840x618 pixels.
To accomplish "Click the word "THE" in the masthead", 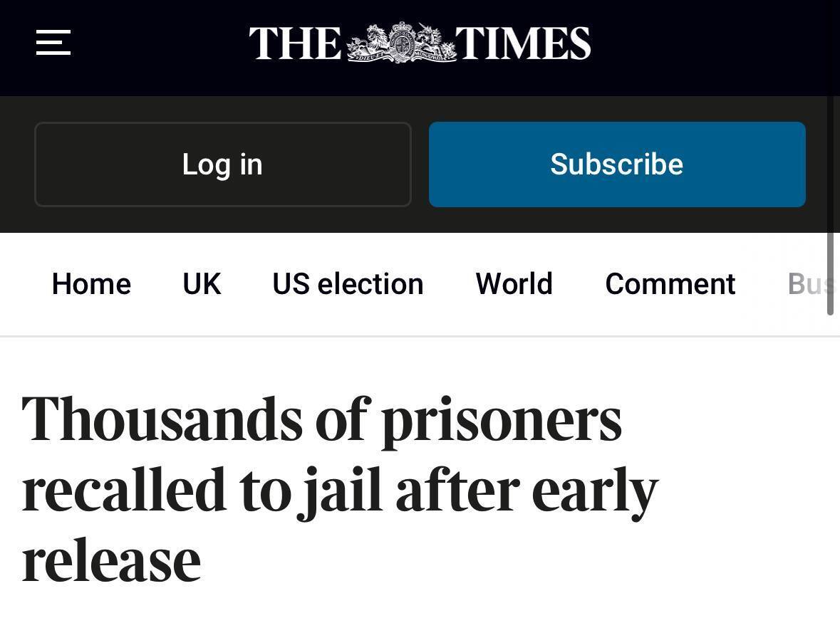I will tap(295, 43).
